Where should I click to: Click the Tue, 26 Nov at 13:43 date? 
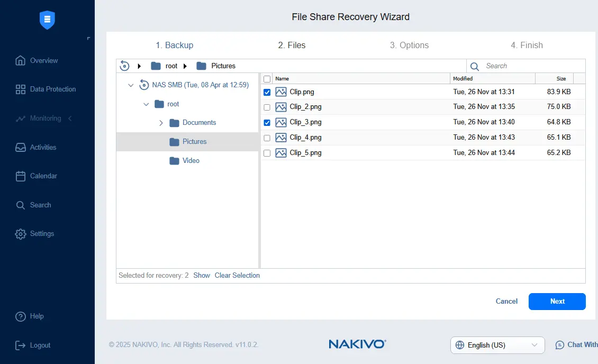(x=484, y=137)
